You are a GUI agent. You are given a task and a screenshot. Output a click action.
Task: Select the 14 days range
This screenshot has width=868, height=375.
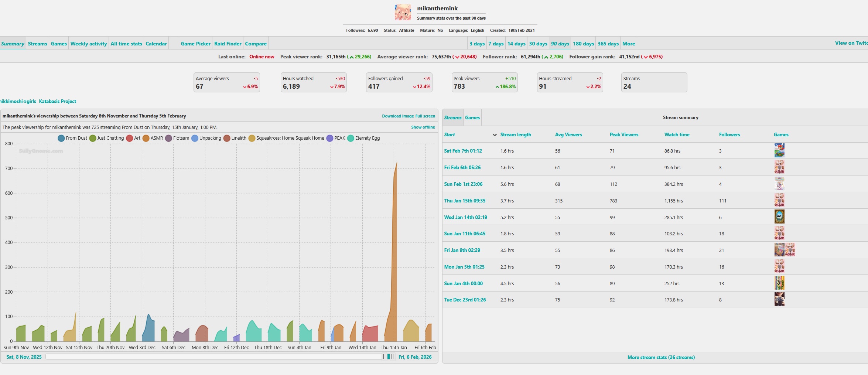pyautogui.click(x=516, y=44)
